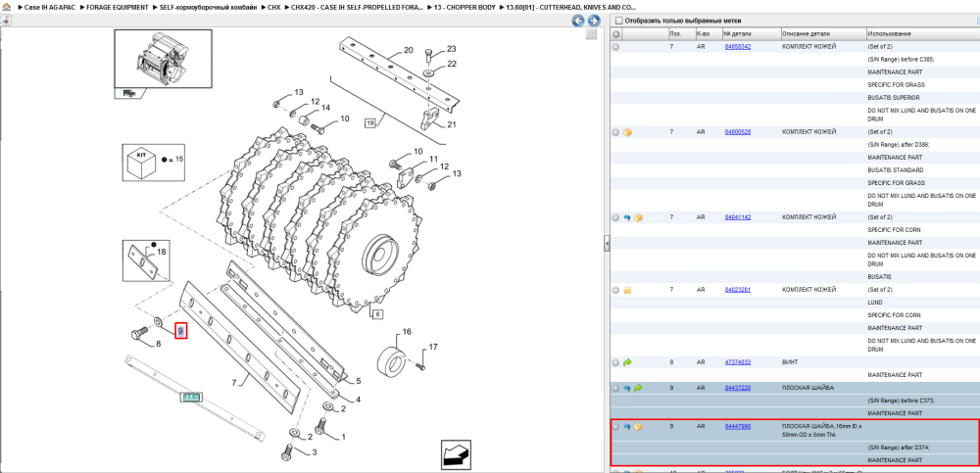Click the small square icon above the diagram corner
The image size is (980, 473).
(x=591, y=35)
